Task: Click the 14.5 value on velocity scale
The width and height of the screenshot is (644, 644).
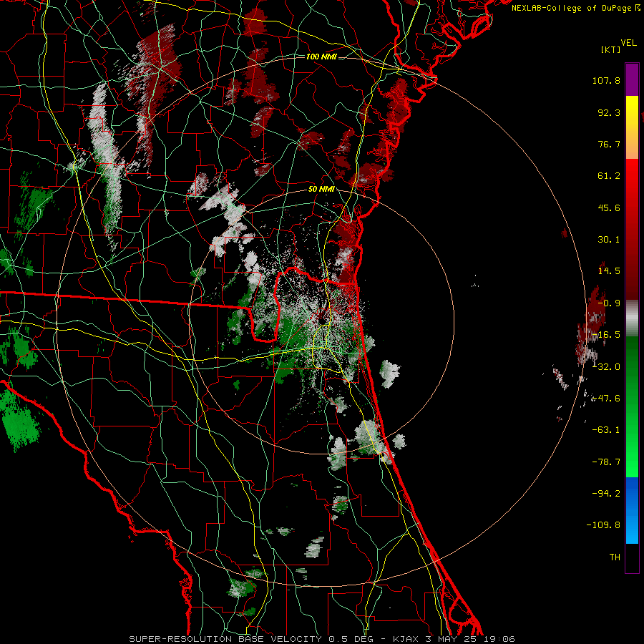Action: [x=609, y=271]
